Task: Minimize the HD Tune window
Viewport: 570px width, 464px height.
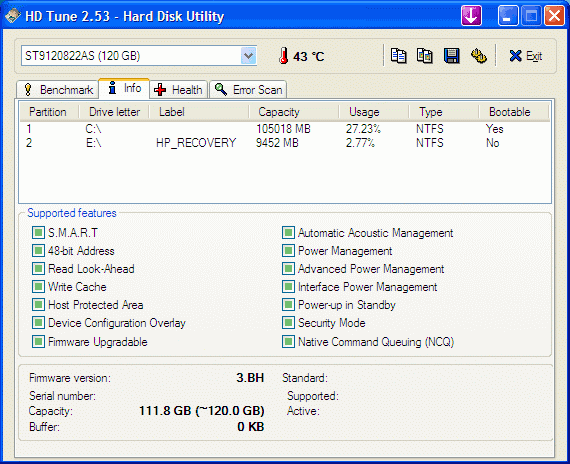Action: click(508, 16)
